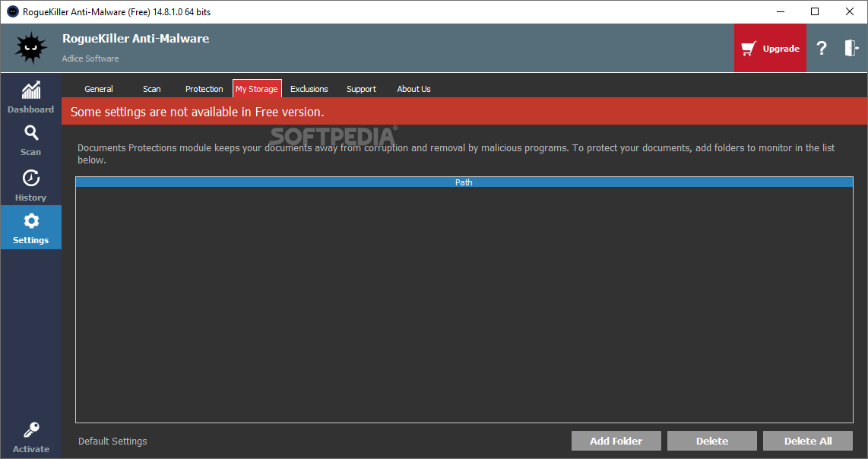Image resolution: width=868 pixels, height=459 pixels.
Task: Switch to the Support tab
Action: point(361,89)
